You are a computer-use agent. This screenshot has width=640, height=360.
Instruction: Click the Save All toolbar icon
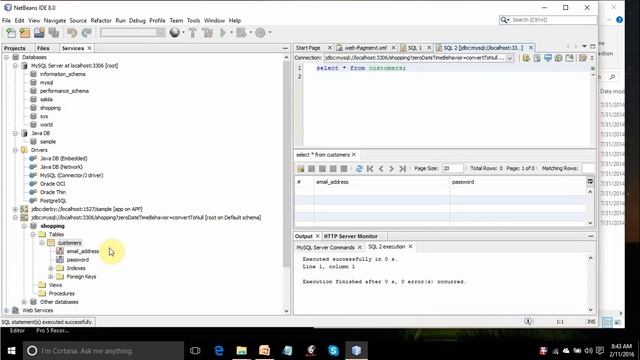(53, 33)
